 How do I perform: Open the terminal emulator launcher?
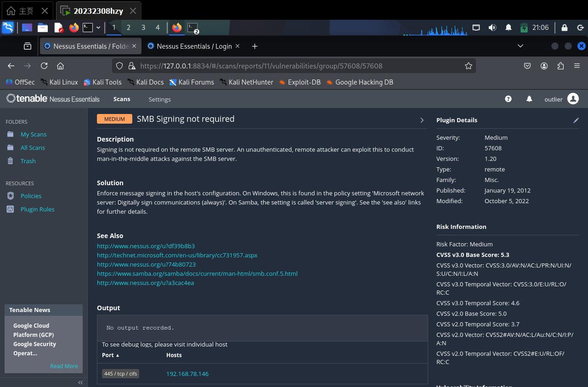tap(87, 28)
